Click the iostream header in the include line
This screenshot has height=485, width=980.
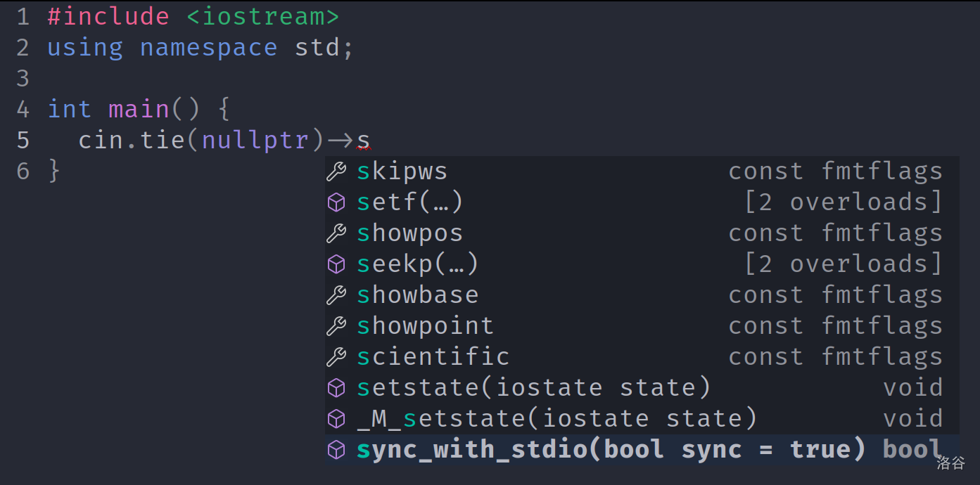pyautogui.click(x=262, y=17)
